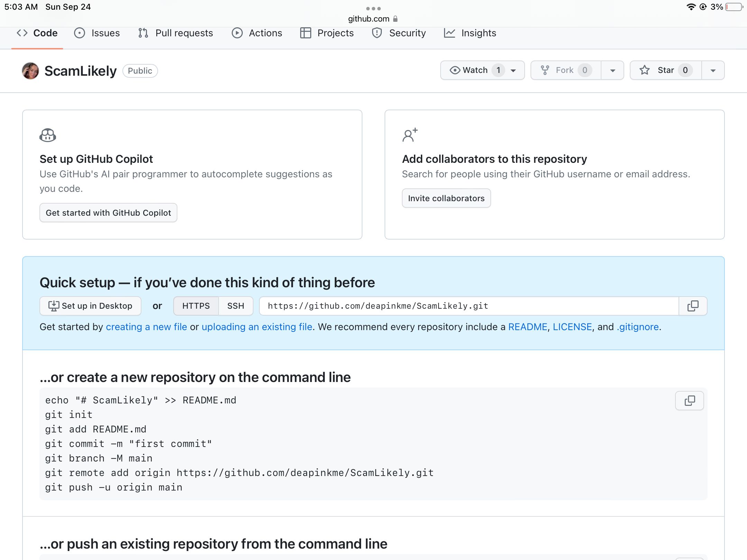Viewport: 747px width, 560px height.
Task: Tap the three dots multitasking menu
Action: pyautogui.click(x=373, y=8)
